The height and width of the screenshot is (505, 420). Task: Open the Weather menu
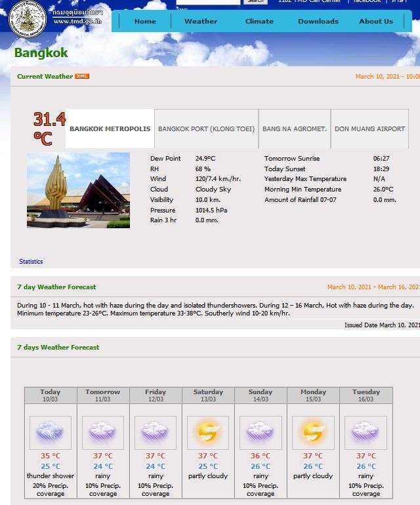coord(201,21)
